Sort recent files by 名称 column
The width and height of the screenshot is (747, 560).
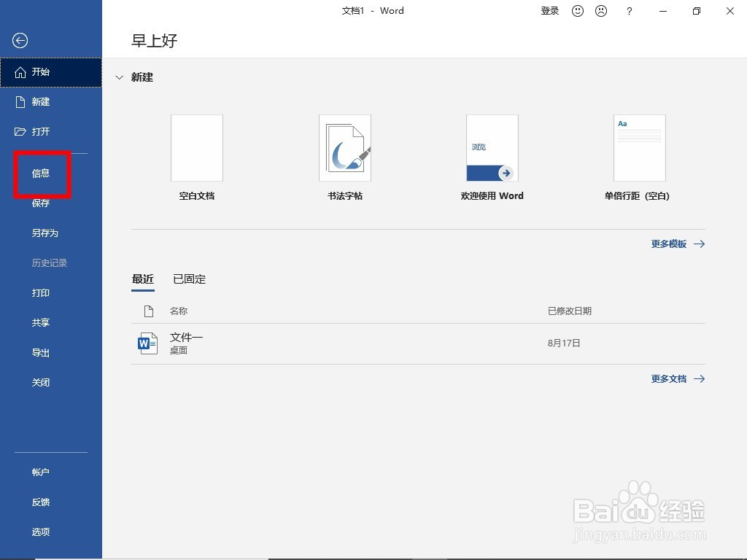(179, 311)
